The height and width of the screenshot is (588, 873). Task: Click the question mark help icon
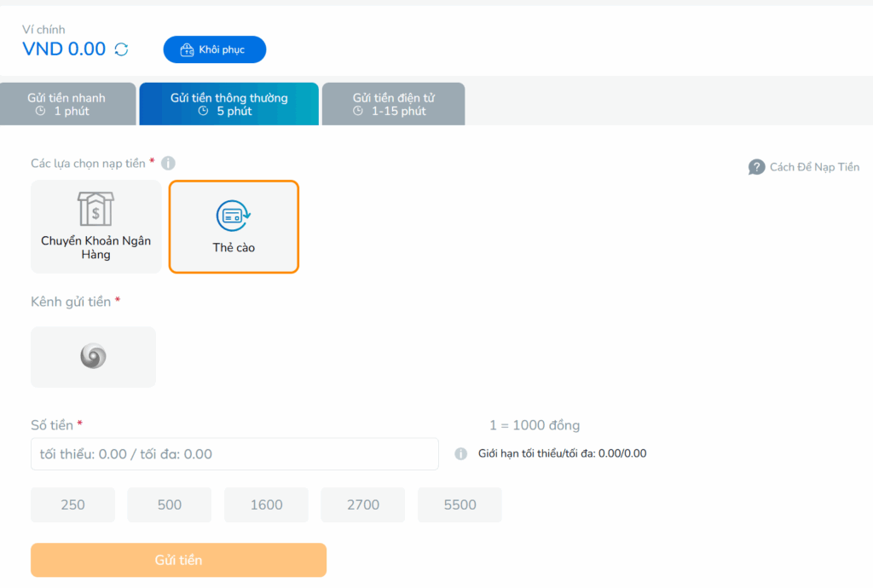[756, 167]
